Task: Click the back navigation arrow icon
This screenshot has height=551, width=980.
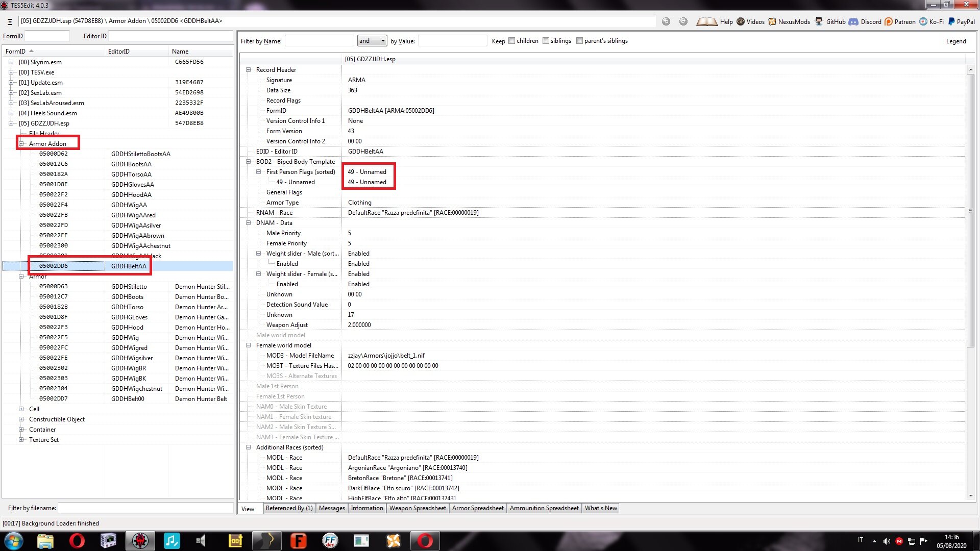Action: click(x=666, y=21)
